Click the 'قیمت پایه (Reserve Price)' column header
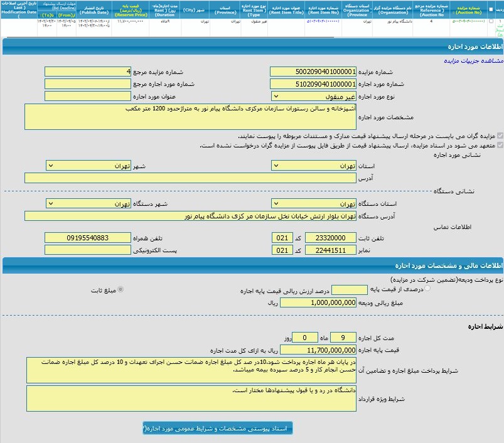The height and width of the screenshot is (443, 504). [129, 9]
